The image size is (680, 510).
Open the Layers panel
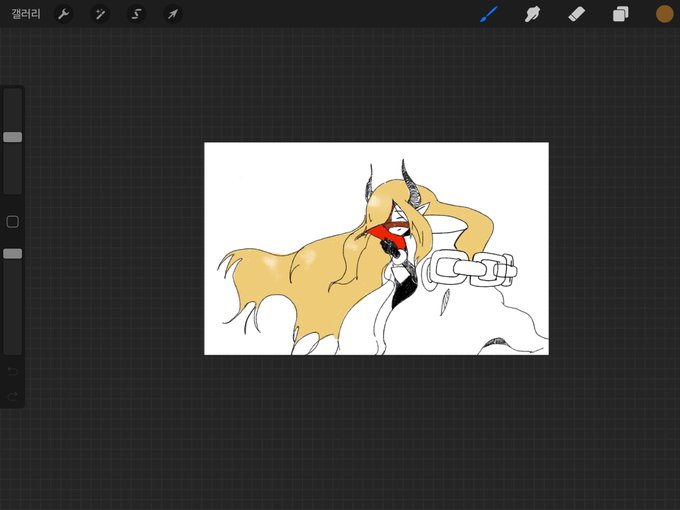[621, 14]
